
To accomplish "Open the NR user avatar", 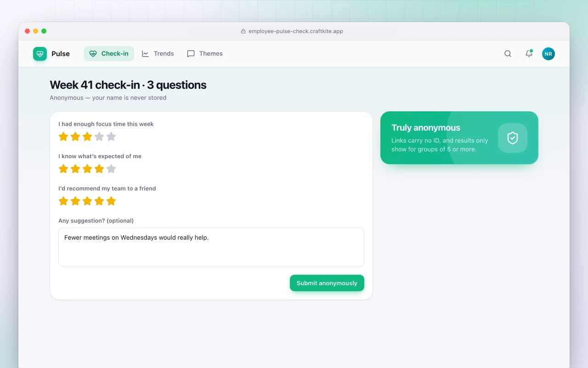I will 548,54.
